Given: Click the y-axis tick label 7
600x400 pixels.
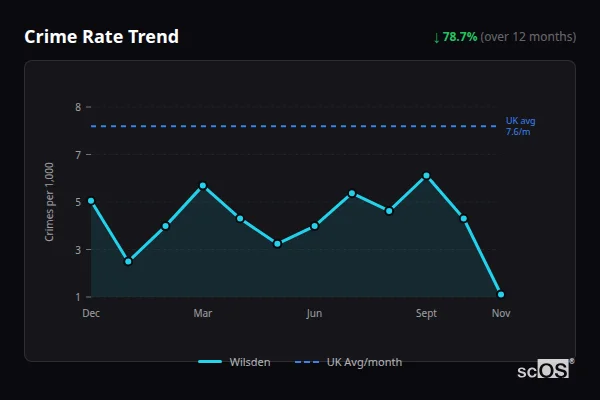Looking at the screenshot, I should [x=78, y=155].
